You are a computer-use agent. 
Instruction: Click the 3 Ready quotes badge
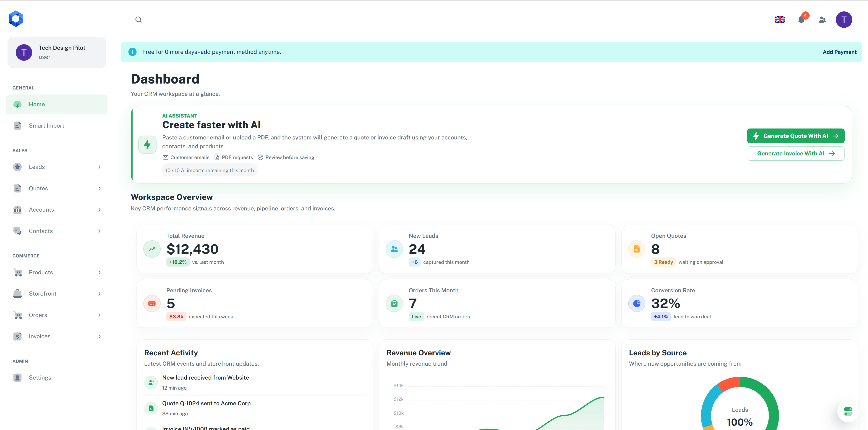[x=663, y=262]
